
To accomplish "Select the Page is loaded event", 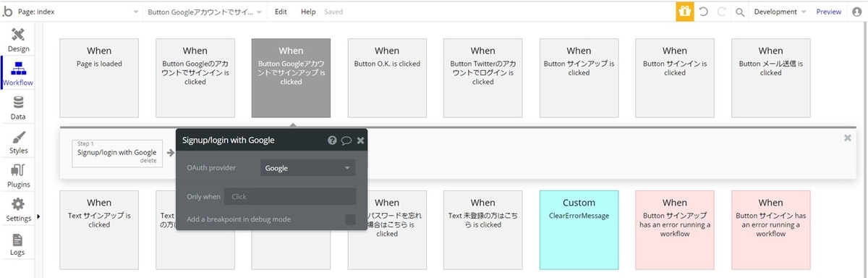I will 99,77.
